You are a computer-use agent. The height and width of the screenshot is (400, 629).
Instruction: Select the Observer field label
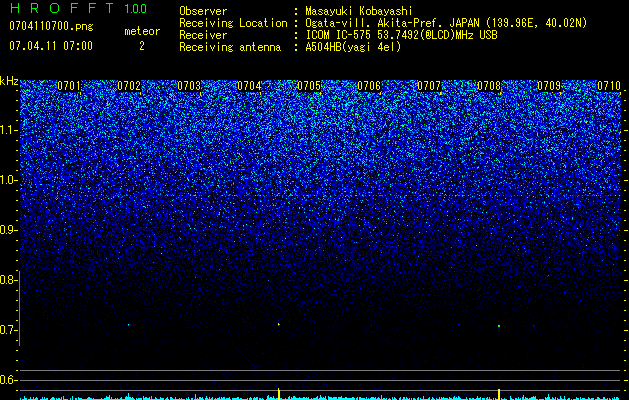[x=203, y=11]
